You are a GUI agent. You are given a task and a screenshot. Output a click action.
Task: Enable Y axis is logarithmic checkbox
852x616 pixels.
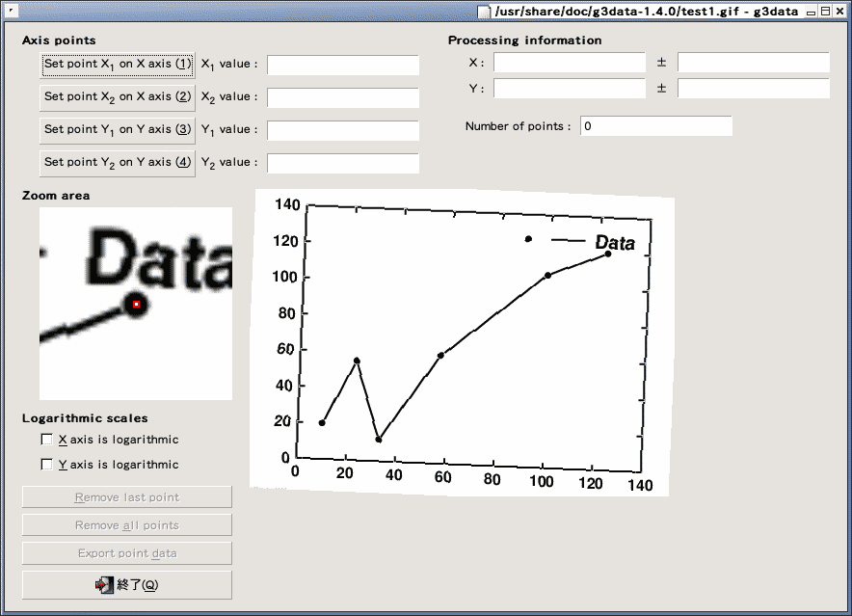pyautogui.click(x=47, y=465)
